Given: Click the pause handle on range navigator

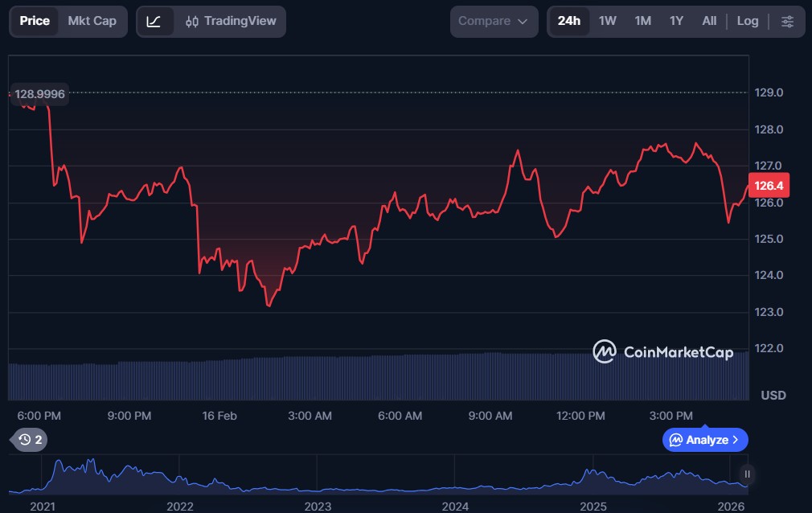Looking at the screenshot, I should [x=748, y=474].
